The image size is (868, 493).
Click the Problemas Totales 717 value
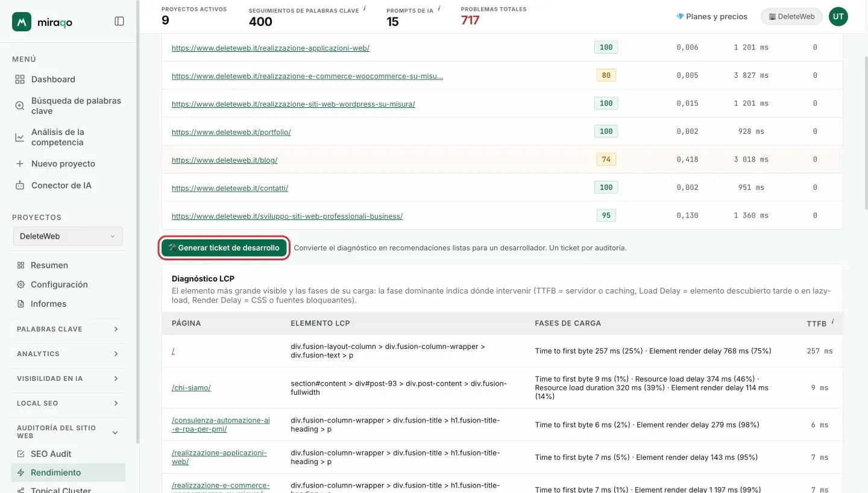[470, 20]
